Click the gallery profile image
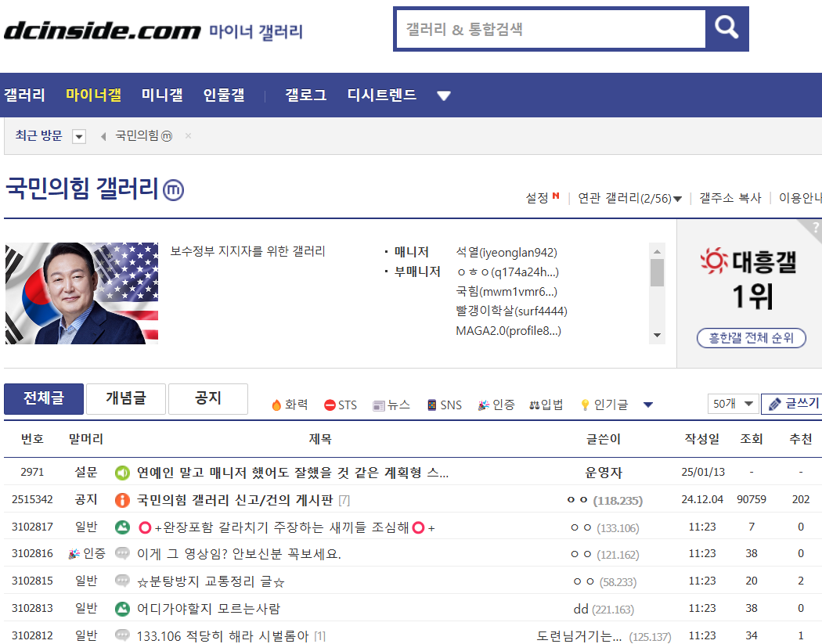 point(81,293)
